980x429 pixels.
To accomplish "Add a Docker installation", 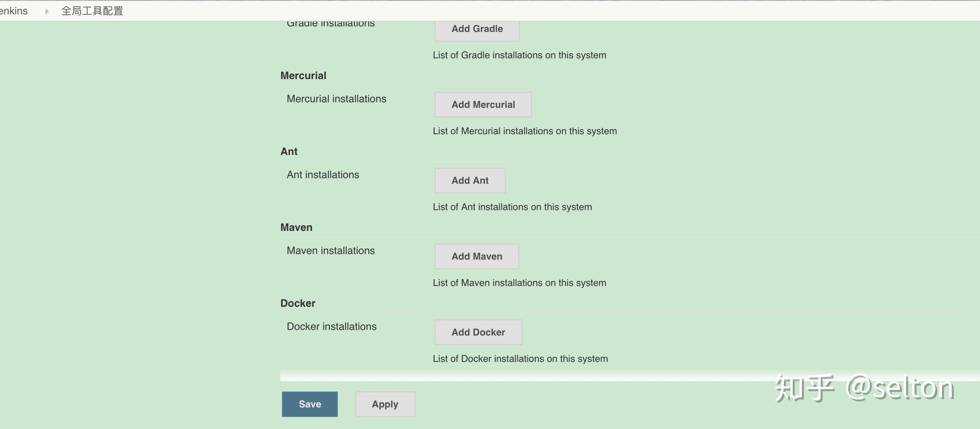I will (478, 332).
